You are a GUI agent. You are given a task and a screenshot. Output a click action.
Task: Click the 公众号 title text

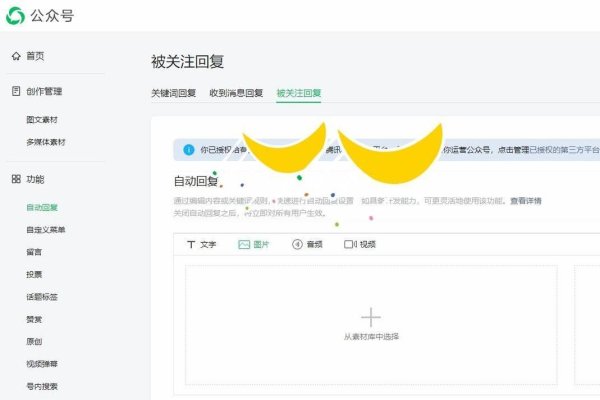(x=52, y=16)
